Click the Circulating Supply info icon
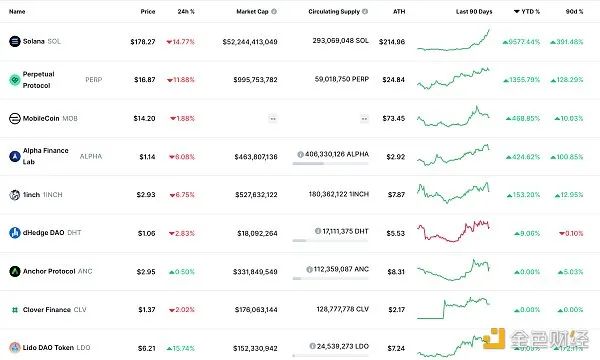The image size is (600, 360). (x=365, y=11)
